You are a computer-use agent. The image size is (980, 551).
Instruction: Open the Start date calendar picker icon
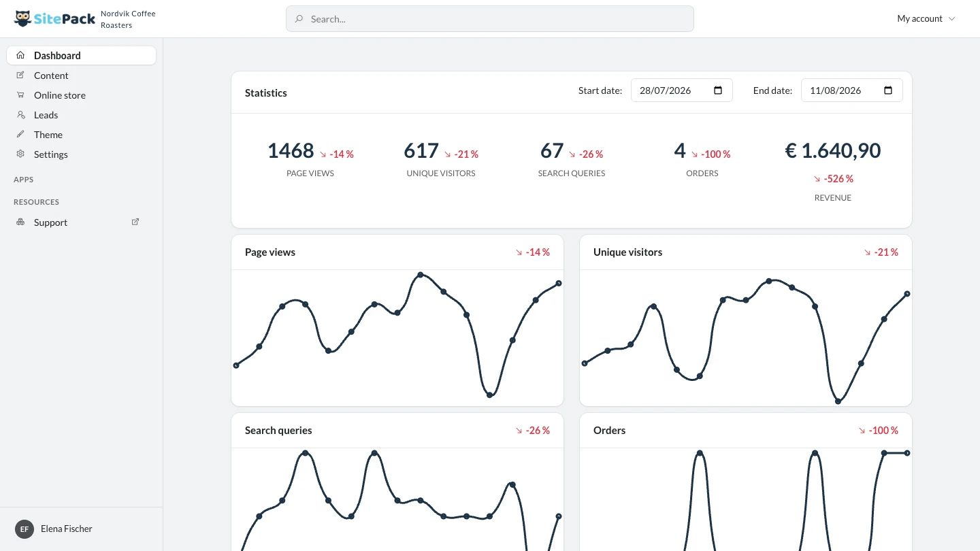[x=718, y=90]
